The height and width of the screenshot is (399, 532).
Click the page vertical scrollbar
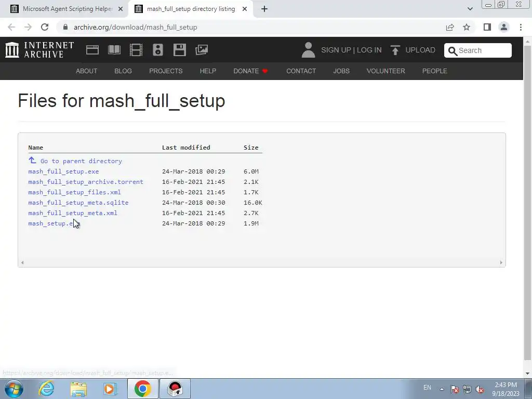[527, 202]
